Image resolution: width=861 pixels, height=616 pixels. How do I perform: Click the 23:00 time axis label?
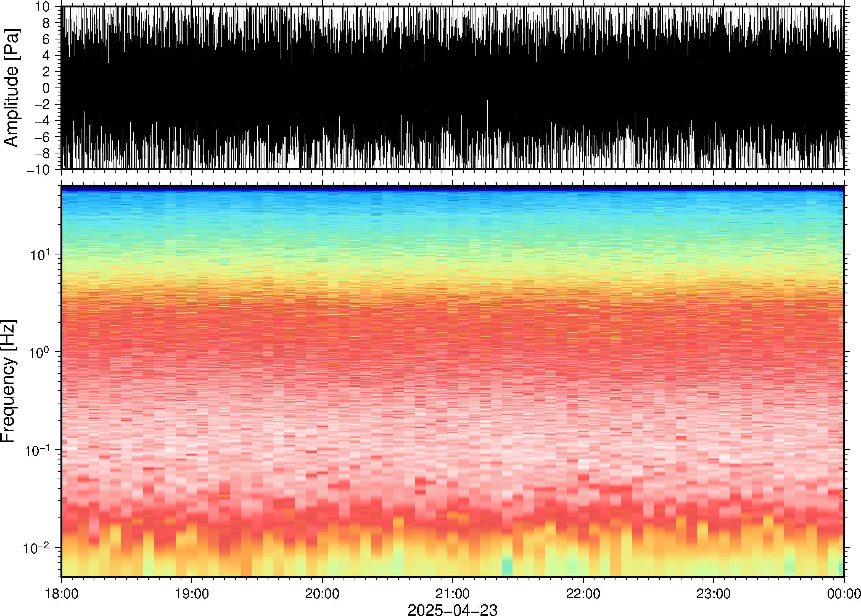pos(713,594)
